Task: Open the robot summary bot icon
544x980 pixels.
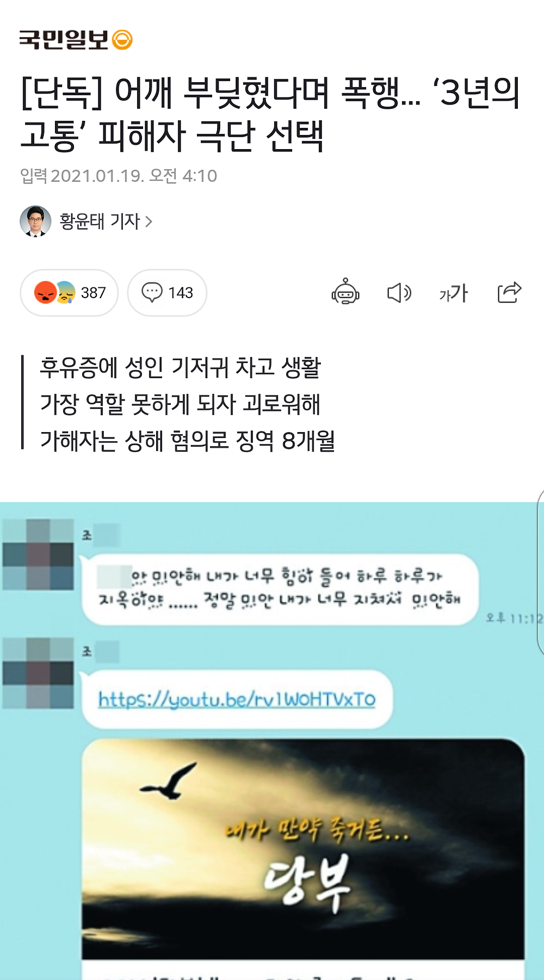Action: (x=345, y=292)
